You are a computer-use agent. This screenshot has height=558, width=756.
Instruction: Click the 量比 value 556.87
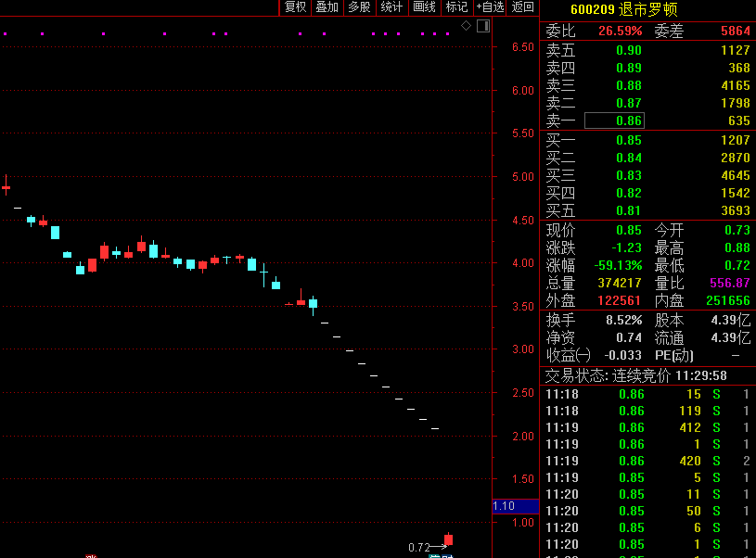click(729, 283)
